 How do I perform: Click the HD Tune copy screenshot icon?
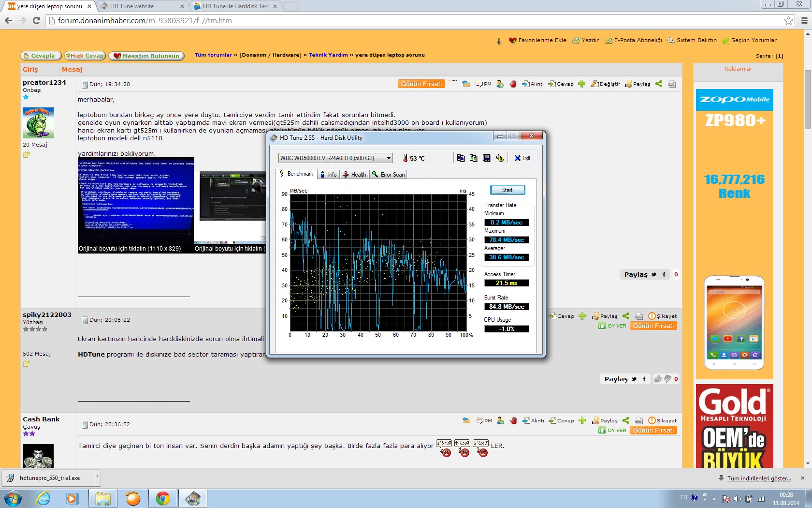pyautogui.click(x=474, y=158)
